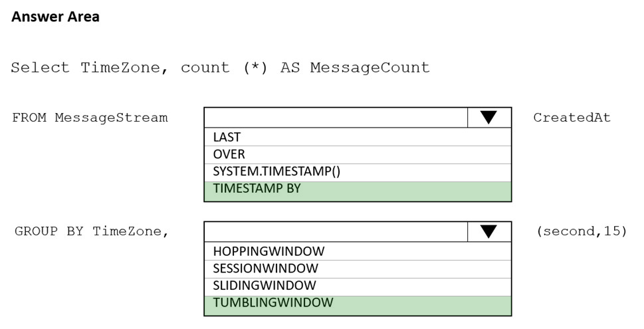Pick the highlighted TIMESTAMP BY option
Image resolution: width=644 pixels, height=329 pixels.
pos(358,191)
